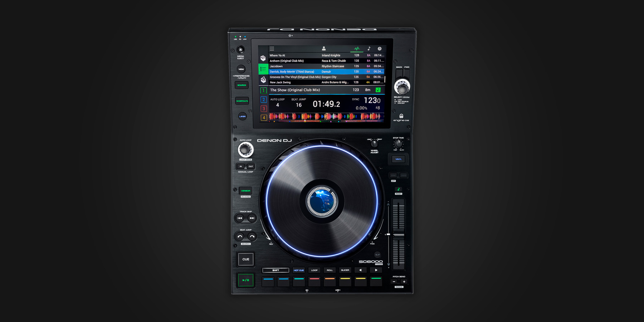This screenshot has width=644, height=322.
Task: Select deck layer 4 on the touchscreen
Action: click(264, 117)
